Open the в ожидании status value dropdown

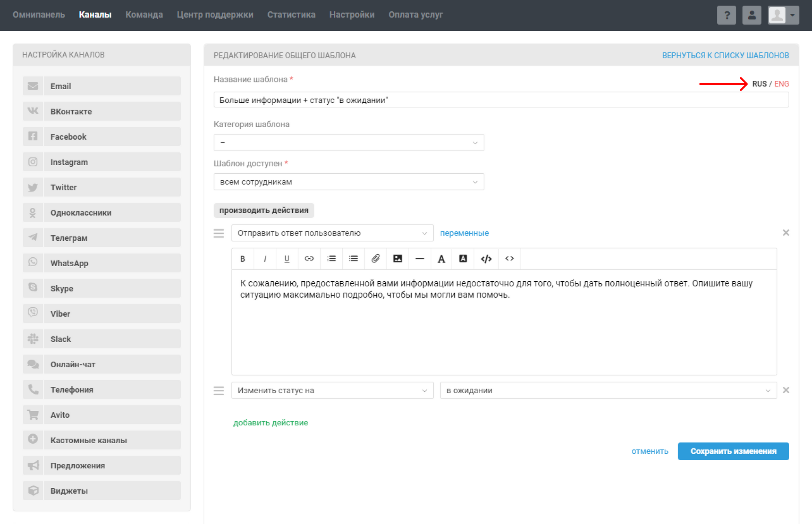[x=608, y=390]
